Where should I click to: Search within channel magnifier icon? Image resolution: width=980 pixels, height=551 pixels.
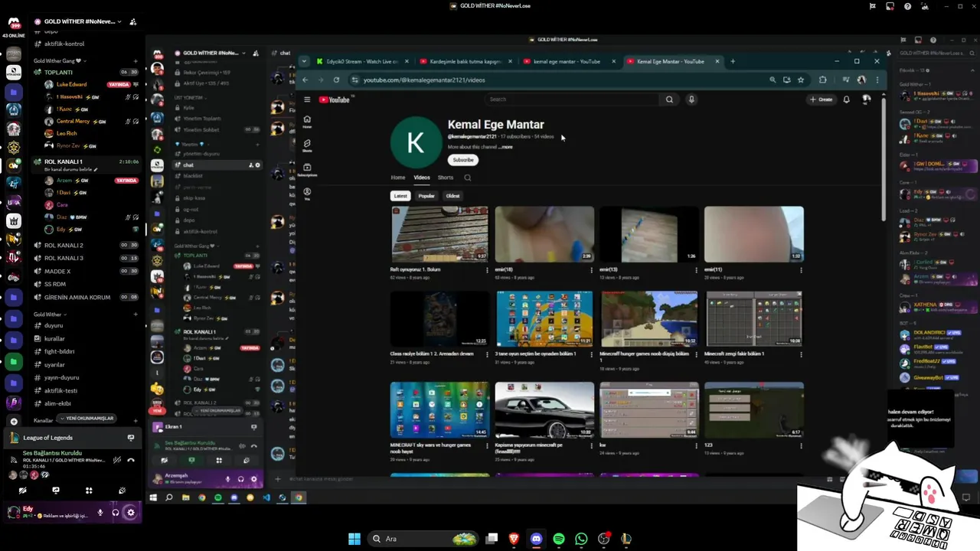(x=468, y=178)
